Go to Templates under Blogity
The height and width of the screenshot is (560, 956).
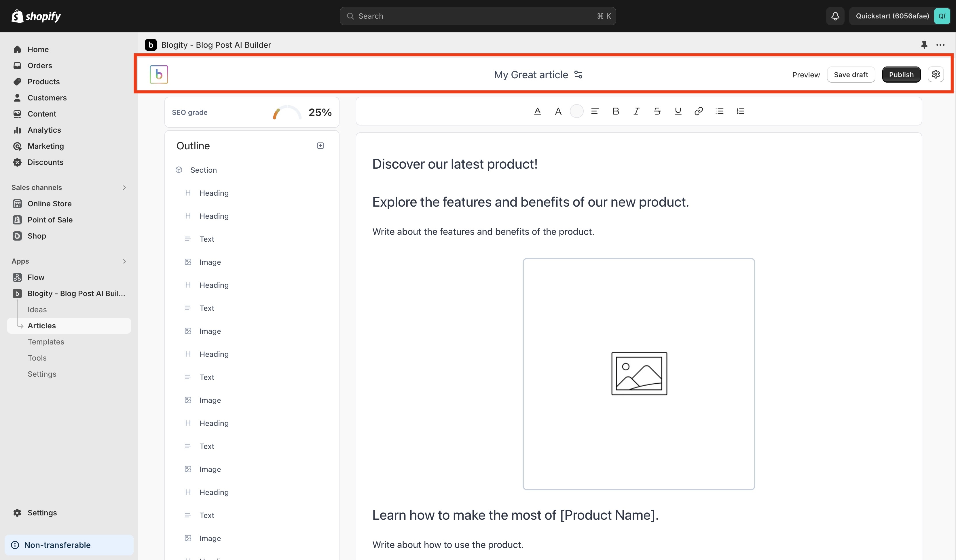tap(46, 342)
